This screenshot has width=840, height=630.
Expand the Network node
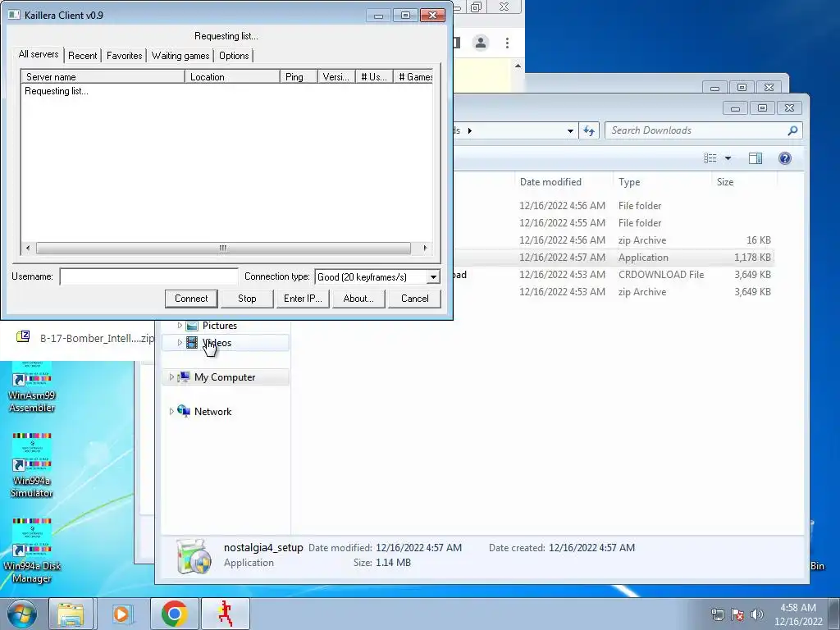(171, 412)
